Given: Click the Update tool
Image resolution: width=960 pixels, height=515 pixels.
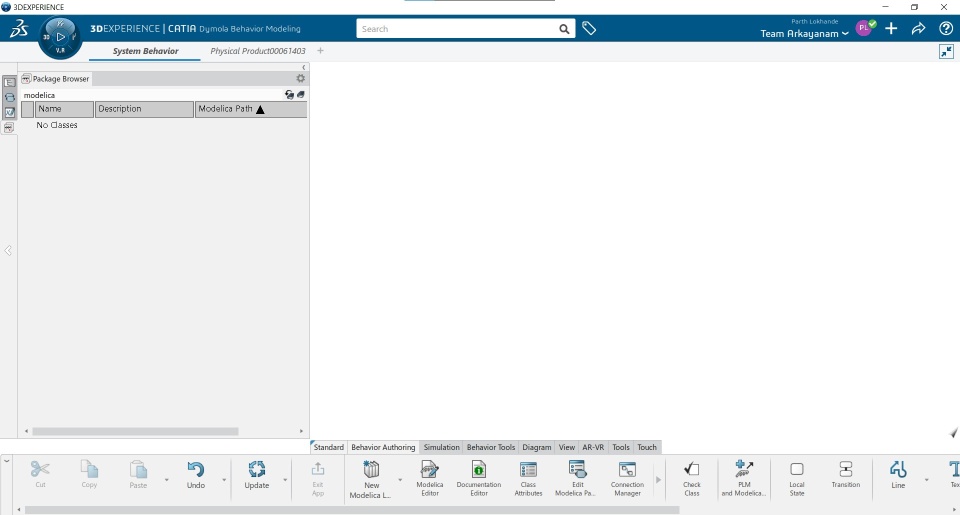Looking at the screenshot, I should 257,474.
